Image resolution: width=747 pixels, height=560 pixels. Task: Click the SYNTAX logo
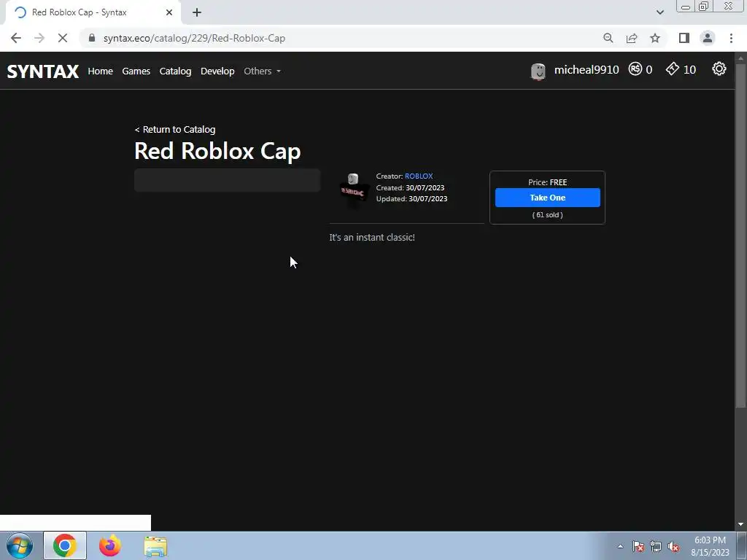point(43,71)
